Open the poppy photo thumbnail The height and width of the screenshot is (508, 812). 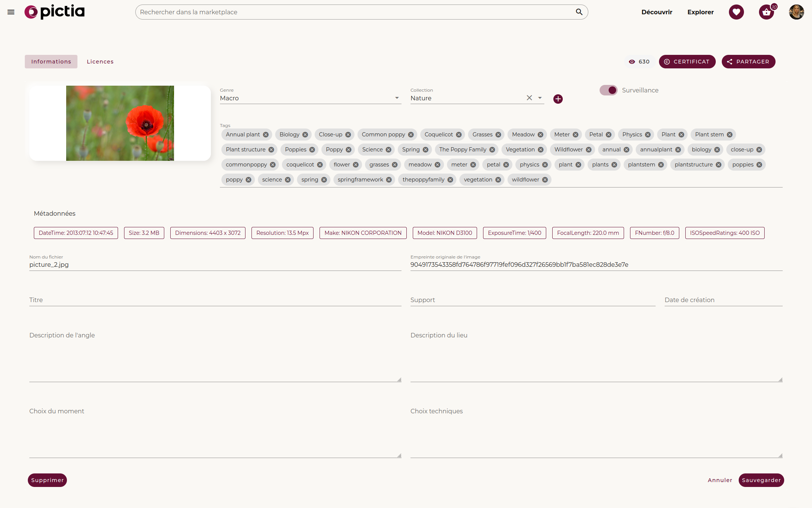120,123
